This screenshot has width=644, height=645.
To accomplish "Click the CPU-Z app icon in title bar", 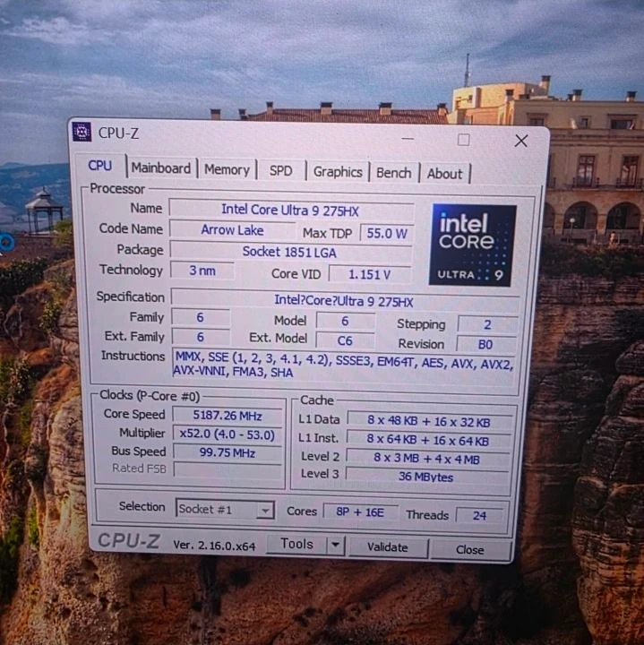I will click(82, 132).
